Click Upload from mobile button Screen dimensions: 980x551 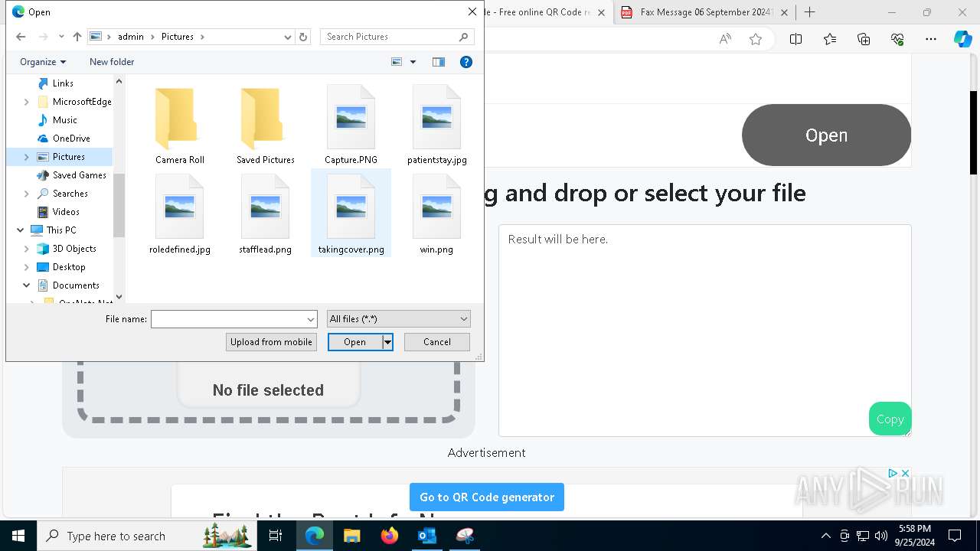click(271, 342)
